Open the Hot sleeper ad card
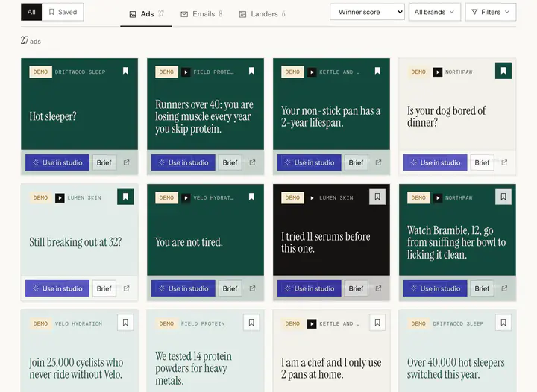This screenshot has height=392, width=537. coord(80,116)
